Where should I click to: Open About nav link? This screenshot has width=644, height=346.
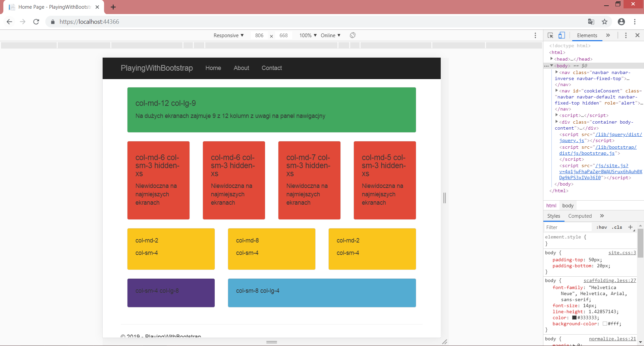(241, 68)
